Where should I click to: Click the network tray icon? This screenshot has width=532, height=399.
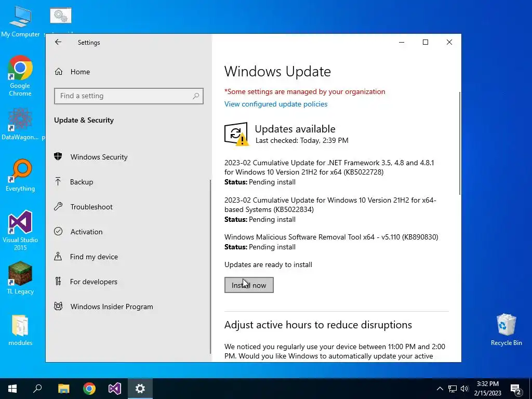(x=453, y=389)
